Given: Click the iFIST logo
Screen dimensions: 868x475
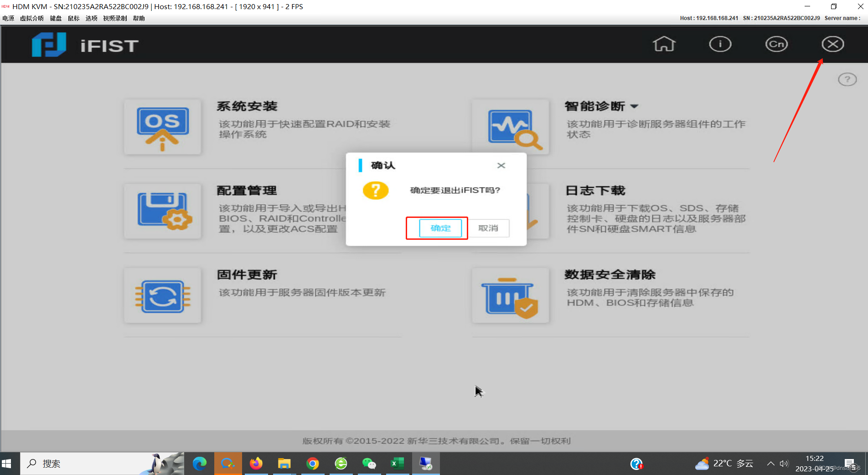Looking at the screenshot, I should [85, 45].
